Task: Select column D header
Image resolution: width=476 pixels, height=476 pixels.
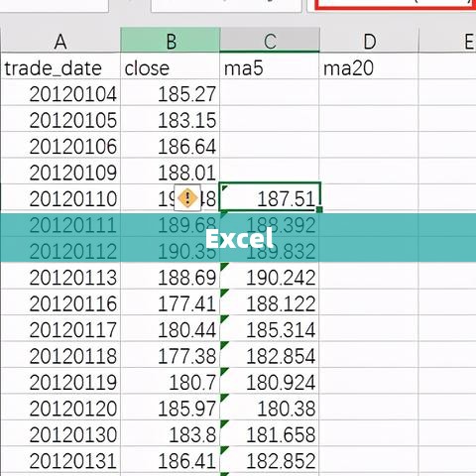Action: click(369, 41)
